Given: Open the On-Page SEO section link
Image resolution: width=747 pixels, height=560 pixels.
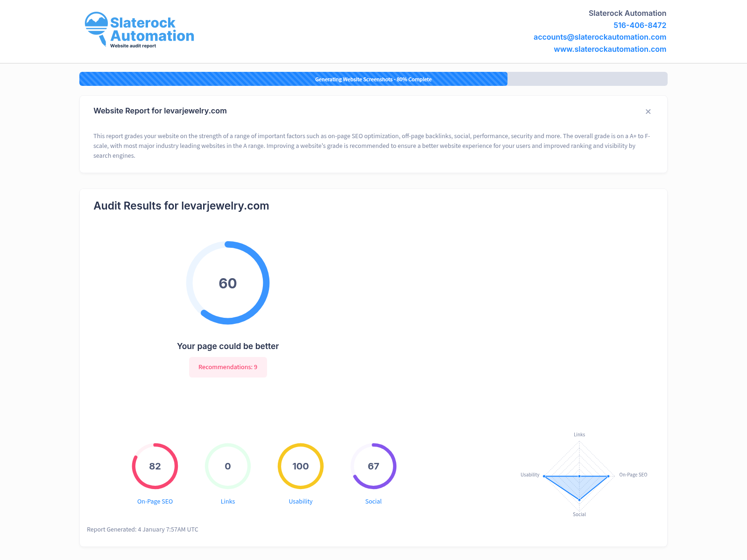Looking at the screenshot, I should coord(155,501).
